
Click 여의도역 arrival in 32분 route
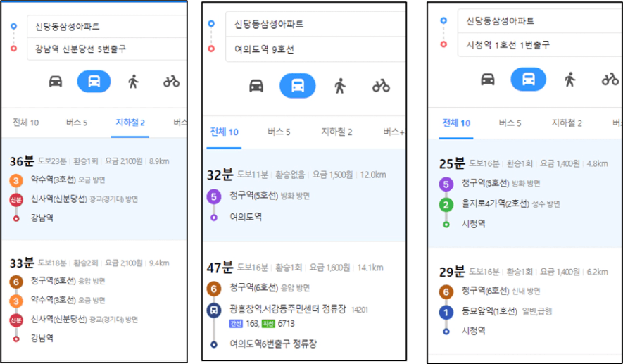[x=246, y=217]
